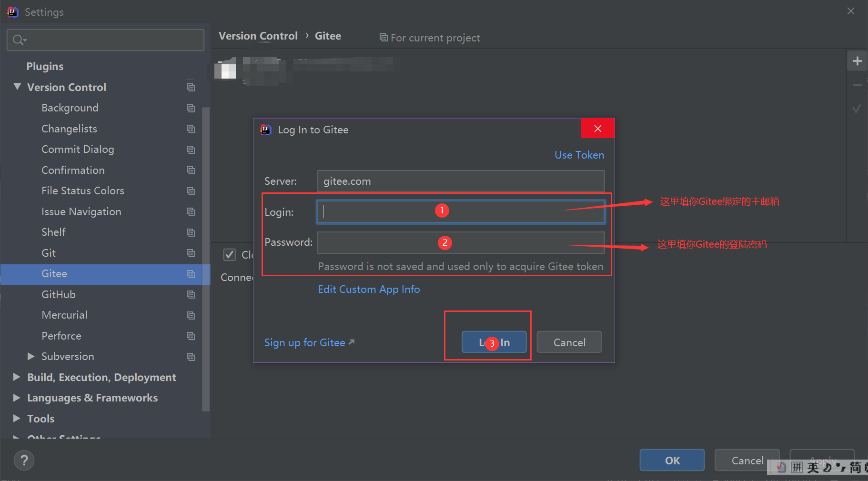Image resolution: width=868 pixels, height=481 pixels.
Task: Click the settings tree vertical scrollbar
Action: tap(206, 259)
